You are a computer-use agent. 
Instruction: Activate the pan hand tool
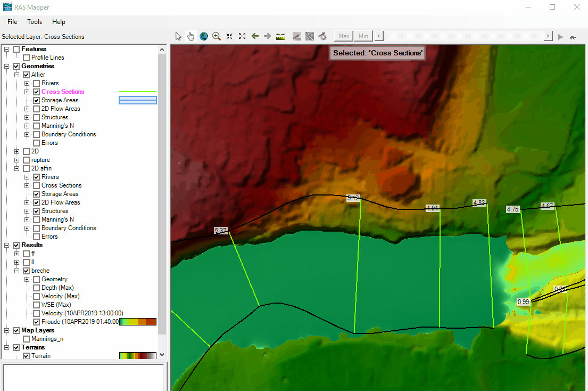191,36
